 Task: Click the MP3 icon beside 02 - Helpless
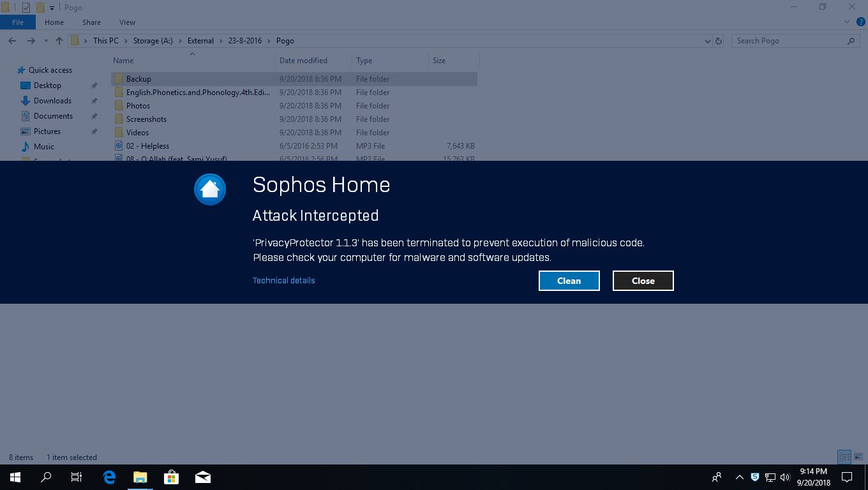119,146
